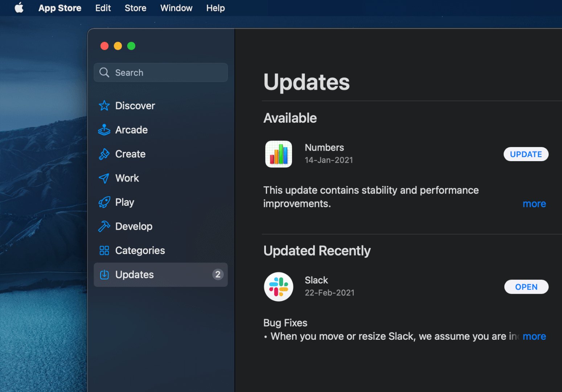Click the Create paintbrush icon
The width and height of the screenshot is (562, 392).
[x=104, y=154]
